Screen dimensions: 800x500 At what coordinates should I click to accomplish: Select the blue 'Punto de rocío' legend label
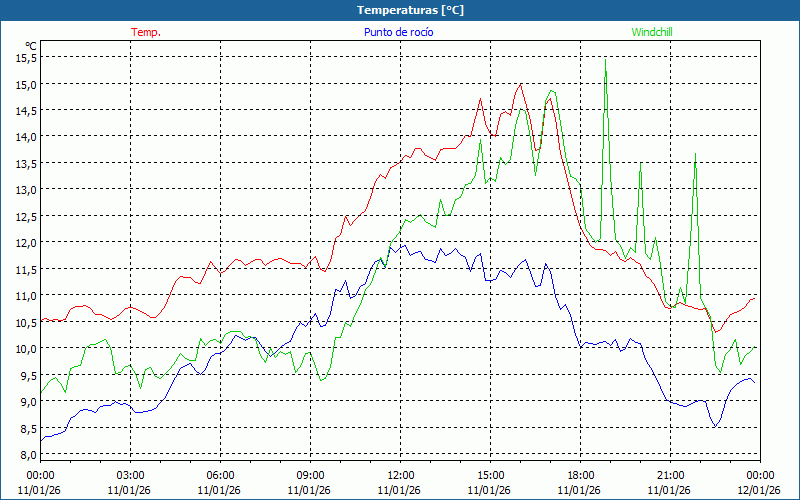click(x=397, y=32)
